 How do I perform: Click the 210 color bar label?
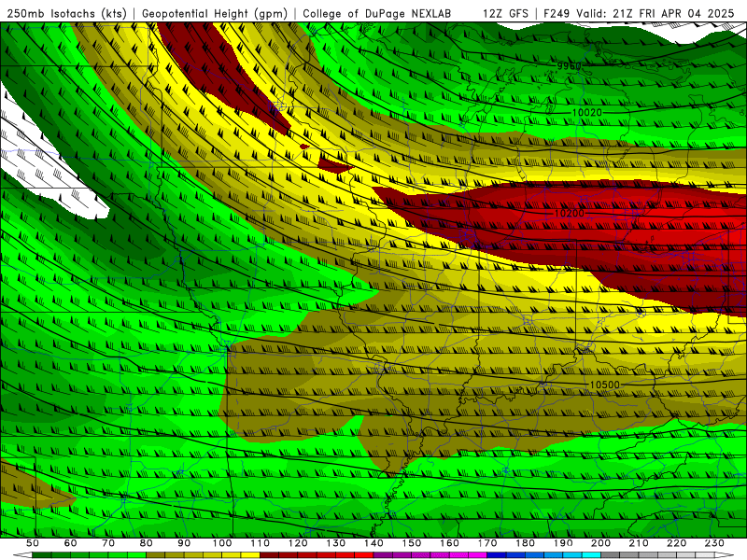click(x=639, y=543)
